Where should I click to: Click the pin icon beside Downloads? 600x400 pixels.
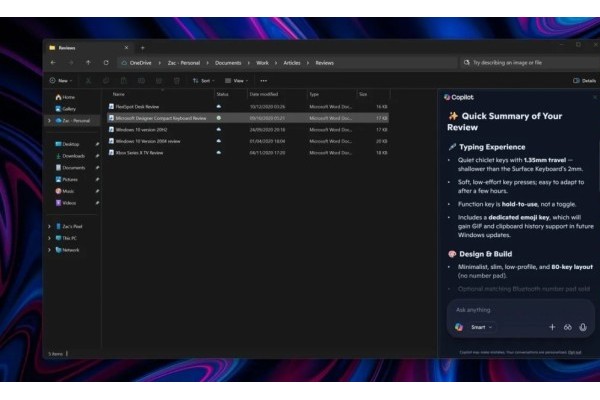[x=97, y=156]
